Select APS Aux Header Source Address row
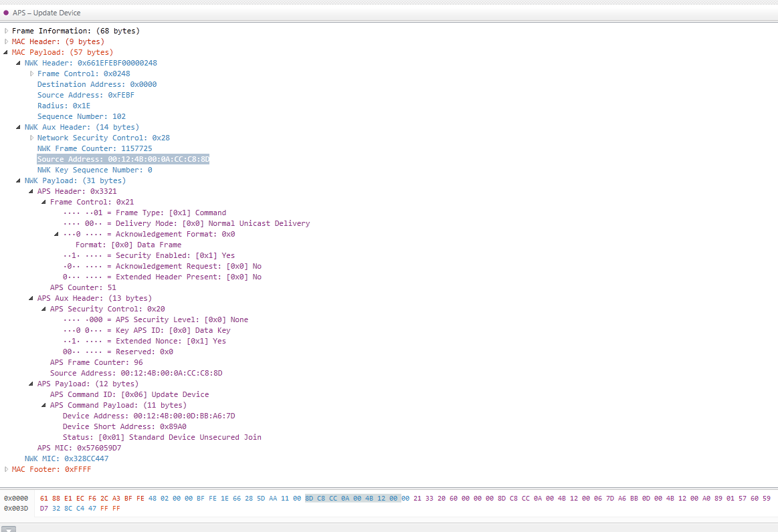The image size is (778, 532). pyautogui.click(x=136, y=373)
